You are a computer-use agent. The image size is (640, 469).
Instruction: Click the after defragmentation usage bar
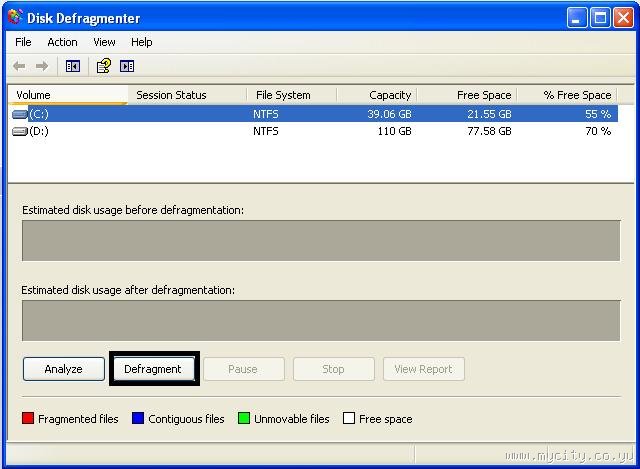(x=321, y=320)
